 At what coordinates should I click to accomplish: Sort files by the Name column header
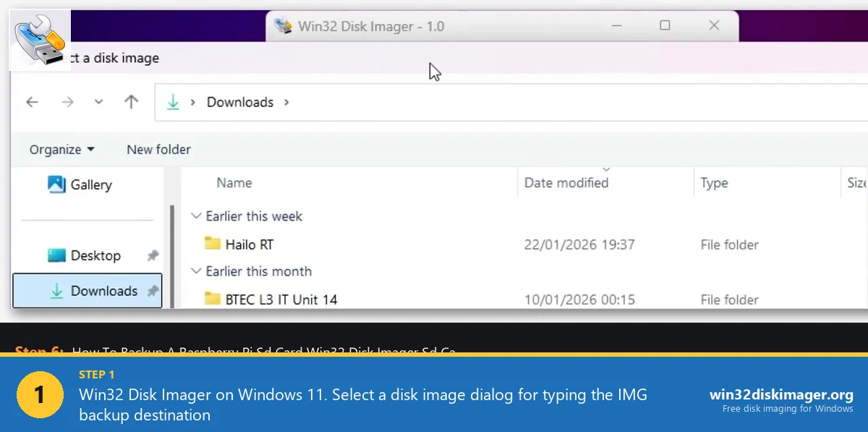234,182
